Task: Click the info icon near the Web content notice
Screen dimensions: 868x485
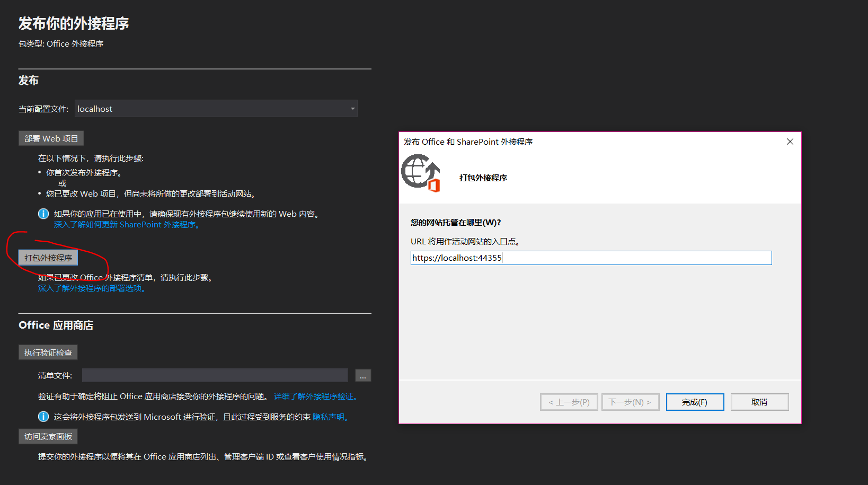Action: (43, 214)
